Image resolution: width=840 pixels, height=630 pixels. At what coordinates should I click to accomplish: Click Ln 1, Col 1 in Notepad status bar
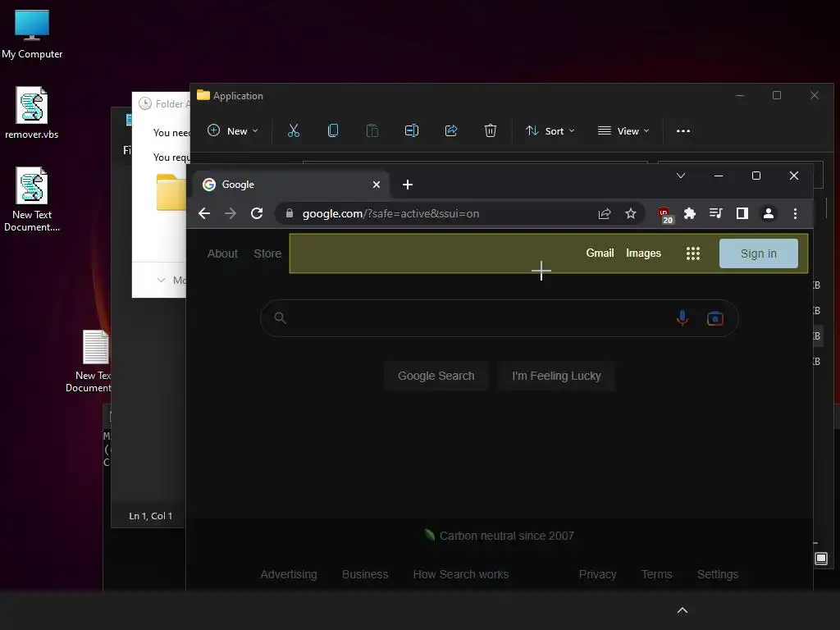point(151,516)
